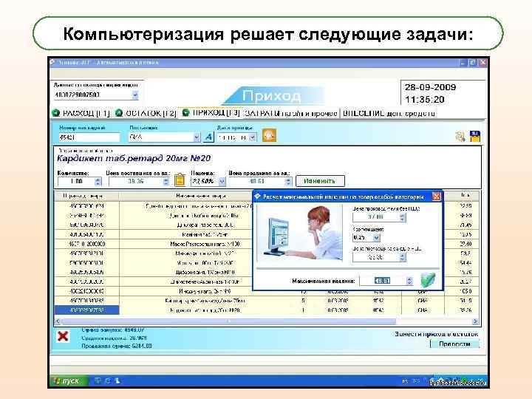Screen dimensions: 532x399
Task: Click the quantity spinner next to 1.00
Action: (98, 182)
